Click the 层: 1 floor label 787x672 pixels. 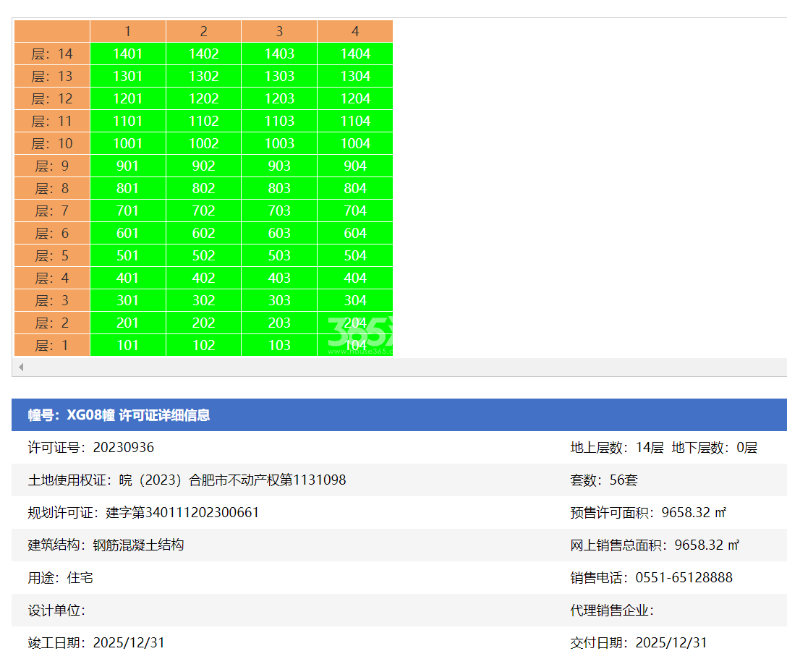(x=51, y=345)
